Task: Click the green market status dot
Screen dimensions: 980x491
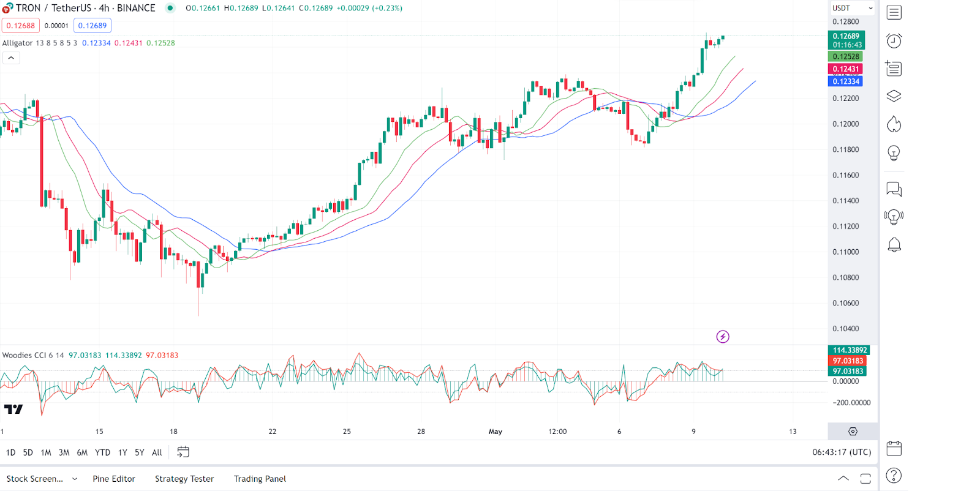Action: 170,8
